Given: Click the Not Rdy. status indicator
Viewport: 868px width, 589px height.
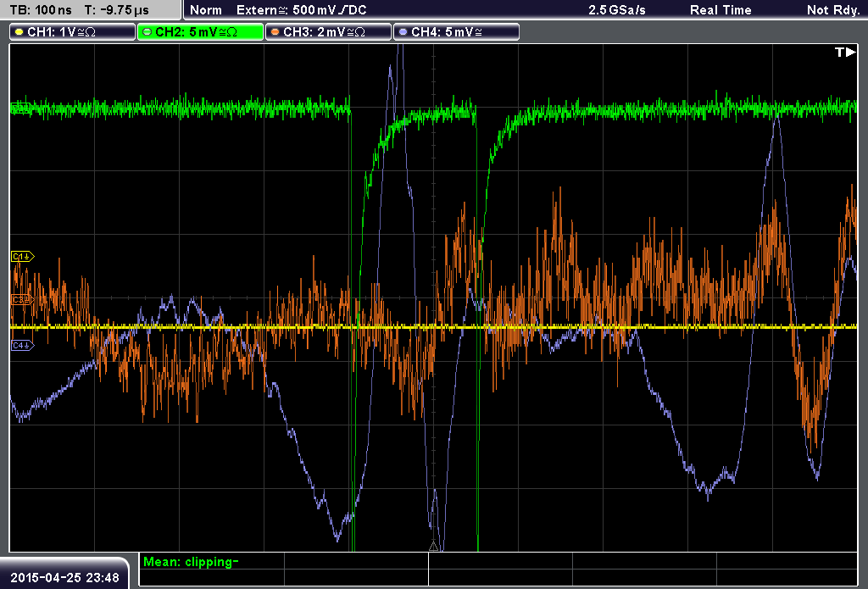Looking at the screenshot, I should tap(834, 10).
